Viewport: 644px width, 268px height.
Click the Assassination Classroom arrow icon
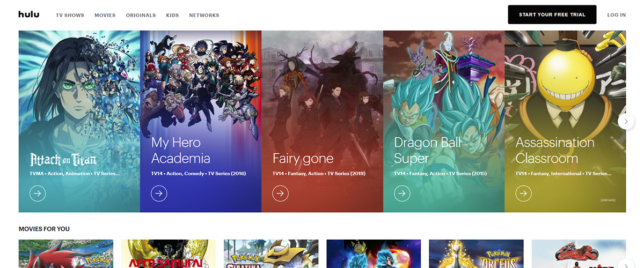click(x=523, y=193)
